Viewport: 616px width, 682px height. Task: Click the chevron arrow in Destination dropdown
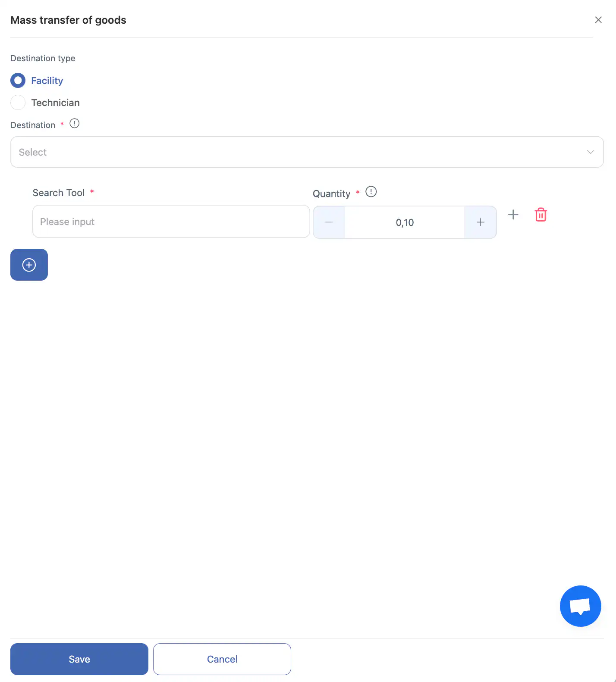tap(591, 152)
